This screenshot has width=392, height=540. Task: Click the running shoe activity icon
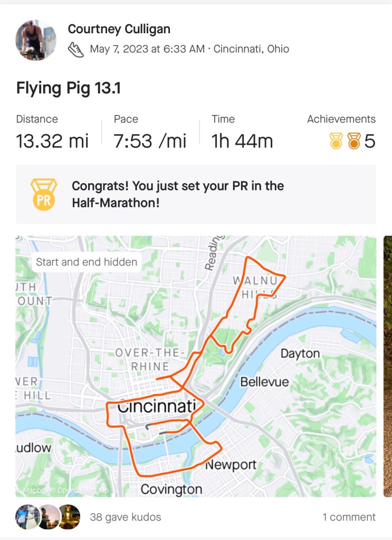76,50
